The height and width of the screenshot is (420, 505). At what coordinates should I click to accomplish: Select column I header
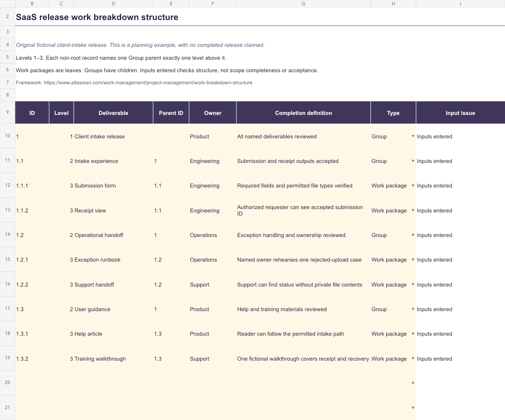(460, 3)
